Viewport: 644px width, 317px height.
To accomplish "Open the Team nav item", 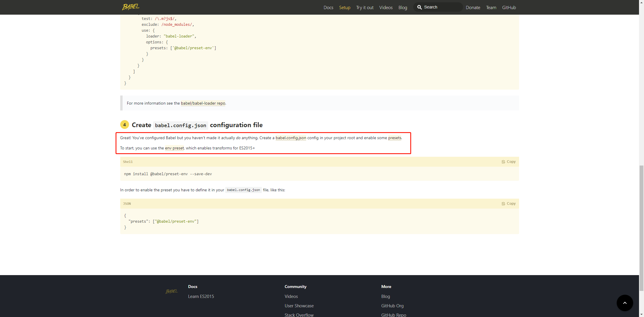I will [x=491, y=7].
